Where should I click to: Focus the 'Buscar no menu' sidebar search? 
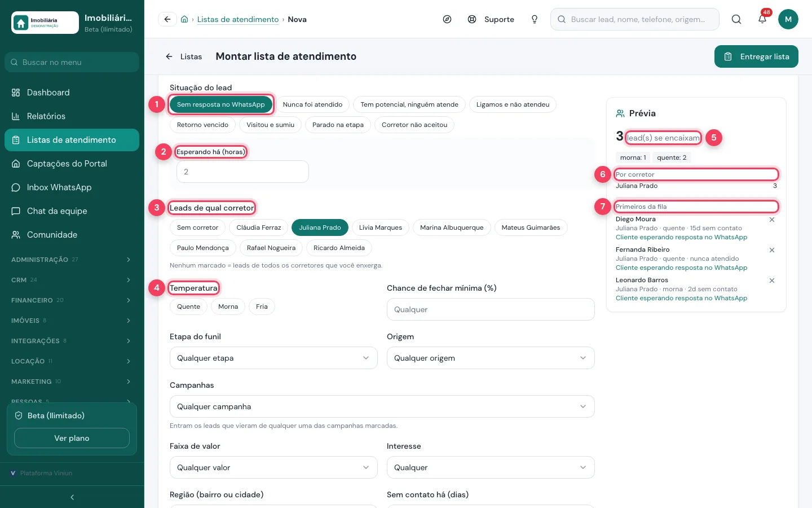72,62
